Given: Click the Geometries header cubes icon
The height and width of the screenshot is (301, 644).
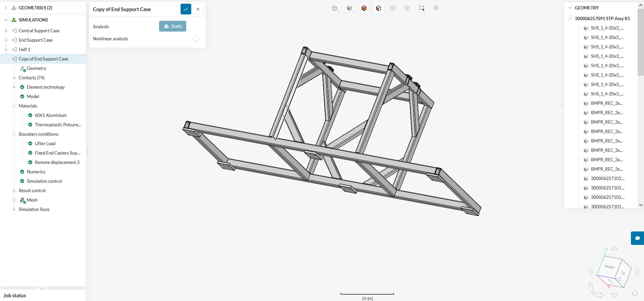Looking at the screenshot, I should pyautogui.click(x=14, y=8).
